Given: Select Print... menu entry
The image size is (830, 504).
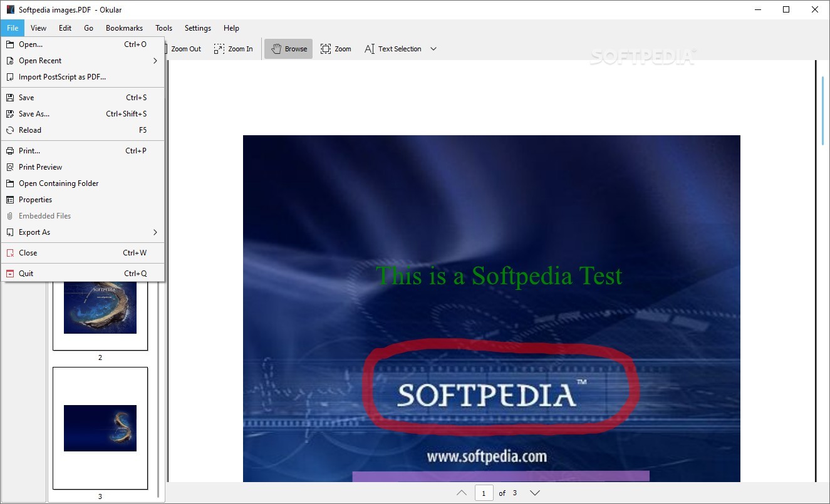Looking at the screenshot, I should point(83,151).
